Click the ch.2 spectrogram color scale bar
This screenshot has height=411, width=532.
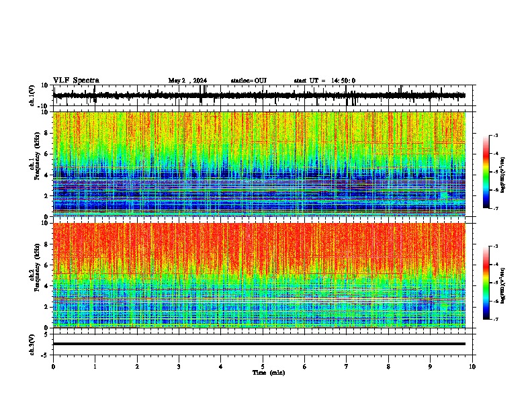pos(486,283)
